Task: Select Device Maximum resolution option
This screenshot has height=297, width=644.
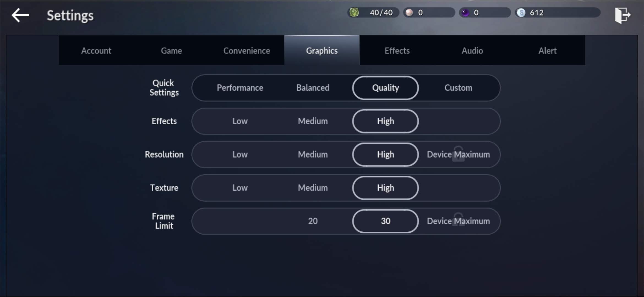Action: (x=459, y=154)
